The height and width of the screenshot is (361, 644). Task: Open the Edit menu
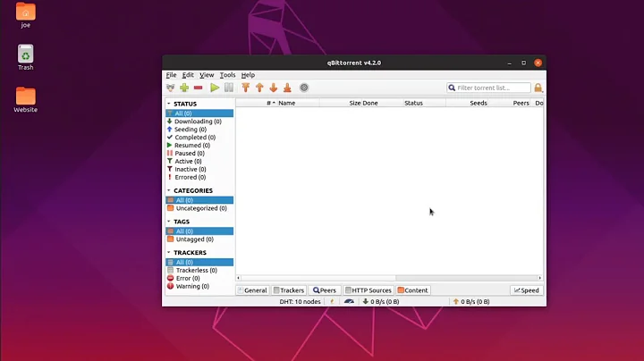point(188,75)
